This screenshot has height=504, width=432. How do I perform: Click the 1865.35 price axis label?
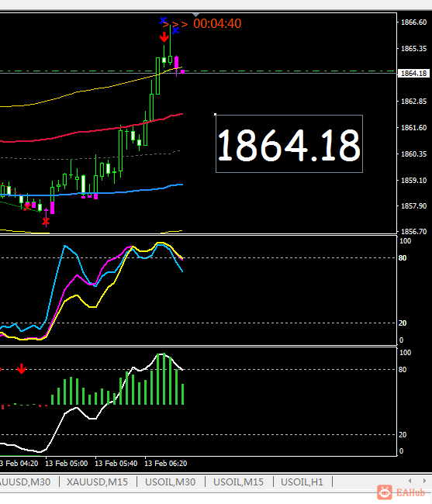pos(414,49)
